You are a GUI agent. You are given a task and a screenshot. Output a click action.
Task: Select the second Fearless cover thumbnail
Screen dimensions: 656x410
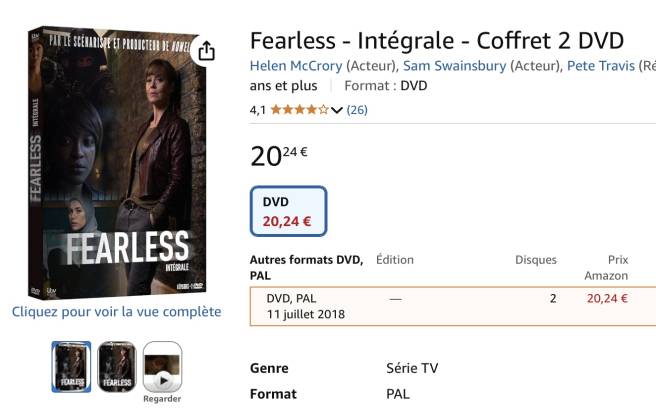point(116,366)
